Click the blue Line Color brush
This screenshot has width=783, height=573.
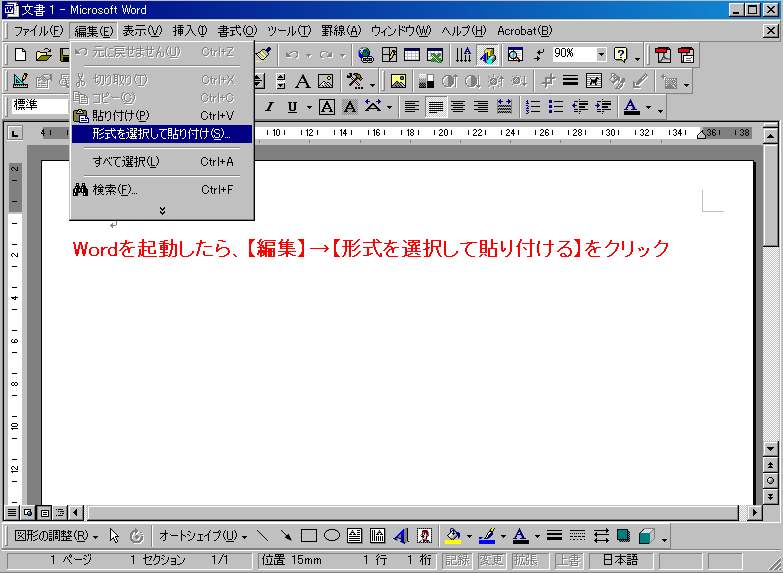tap(487, 536)
